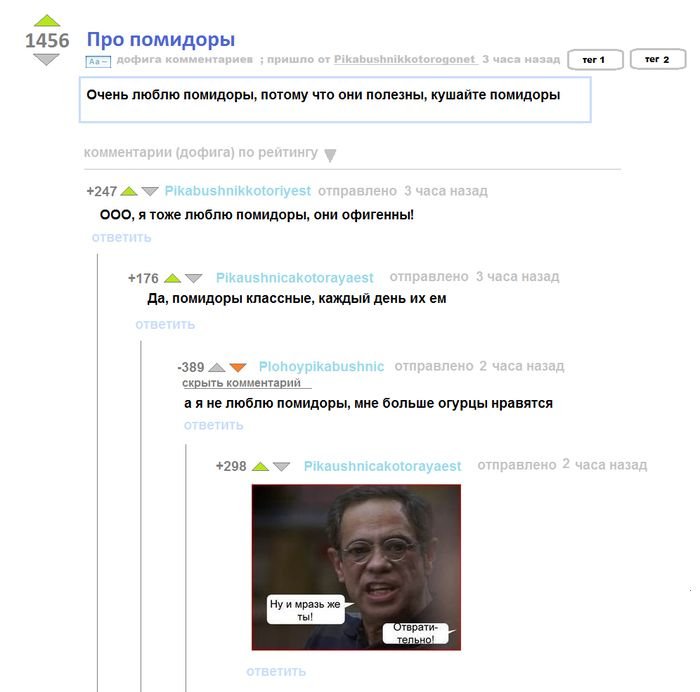Open comments sort dropdown по рейтингу
700x692 pixels.
point(330,155)
